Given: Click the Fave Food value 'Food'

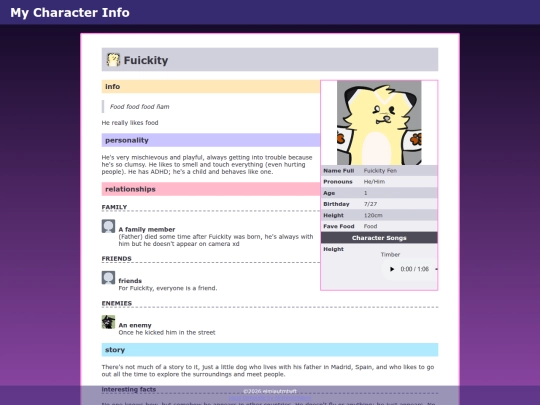Looking at the screenshot, I should pyautogui.click(x=370, y=226).
